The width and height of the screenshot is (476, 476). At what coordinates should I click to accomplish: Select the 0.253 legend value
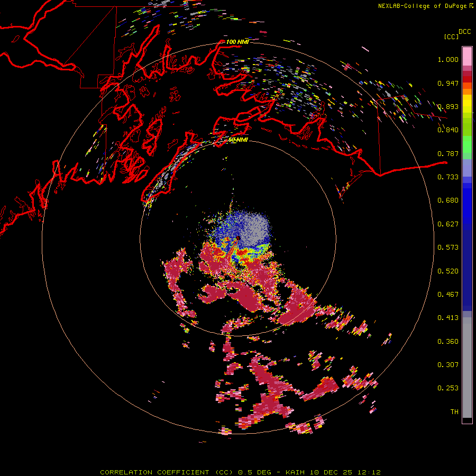pos(448,388)
